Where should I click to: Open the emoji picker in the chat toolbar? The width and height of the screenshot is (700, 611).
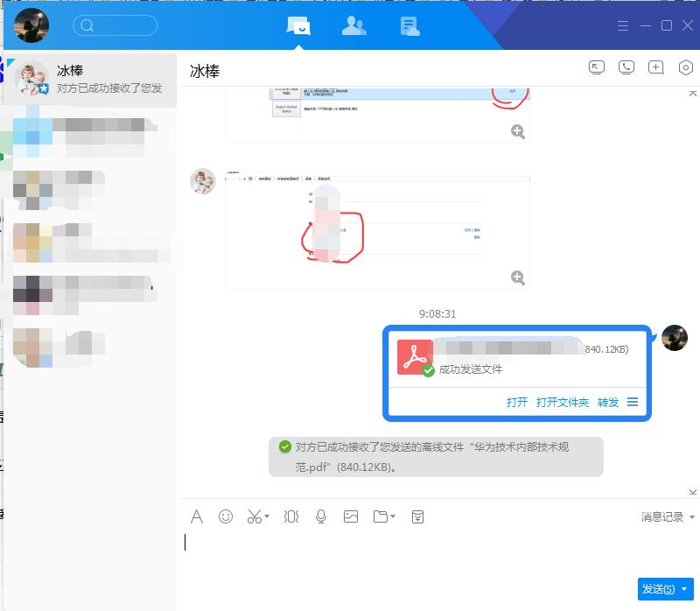tap(226, 516)
